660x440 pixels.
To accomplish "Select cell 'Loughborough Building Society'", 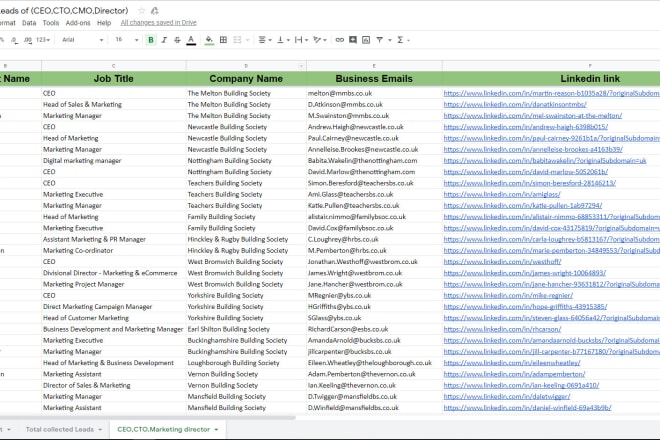I will [x=246, y=363].
